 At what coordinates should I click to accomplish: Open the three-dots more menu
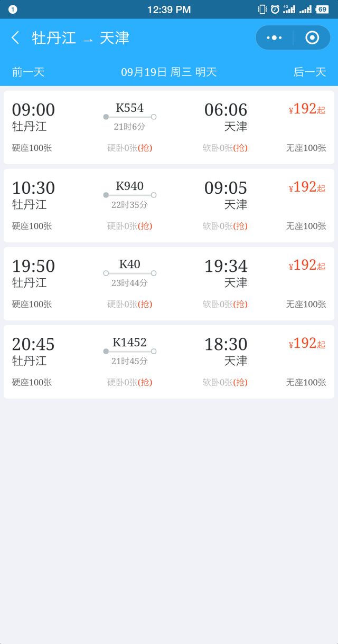(275, 38)
